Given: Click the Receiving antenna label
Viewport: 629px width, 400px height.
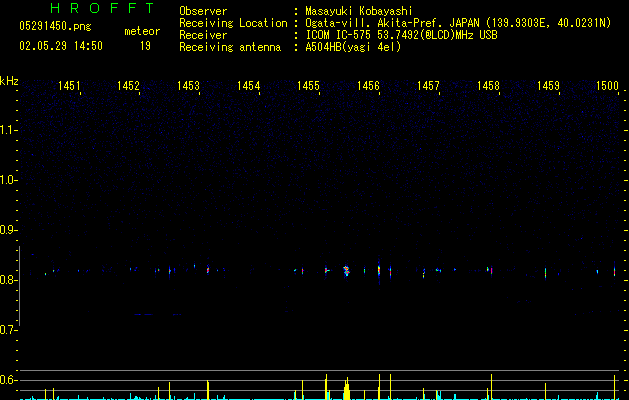Looking at the screenshot, I should click(x=230, y=47).
